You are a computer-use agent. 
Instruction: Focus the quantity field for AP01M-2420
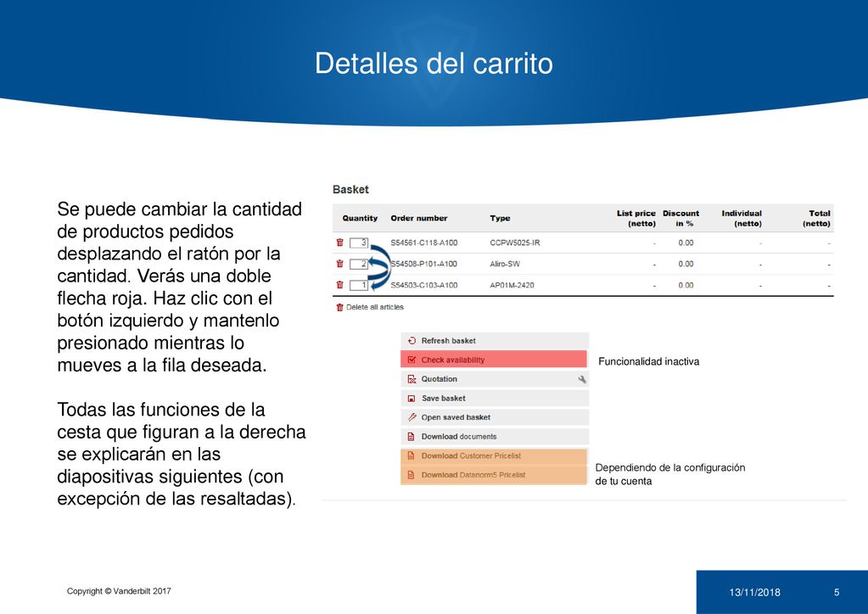[359, 286]
